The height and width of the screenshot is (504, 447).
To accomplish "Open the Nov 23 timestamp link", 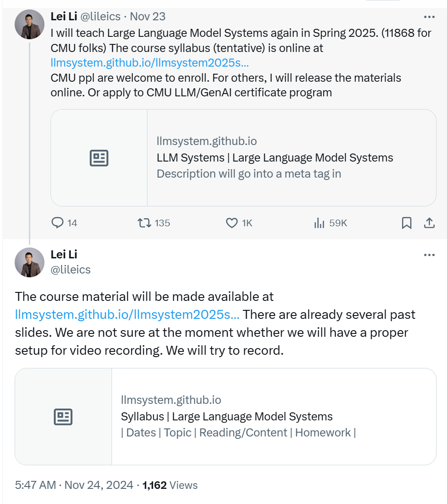I will [x=147, y=17].
